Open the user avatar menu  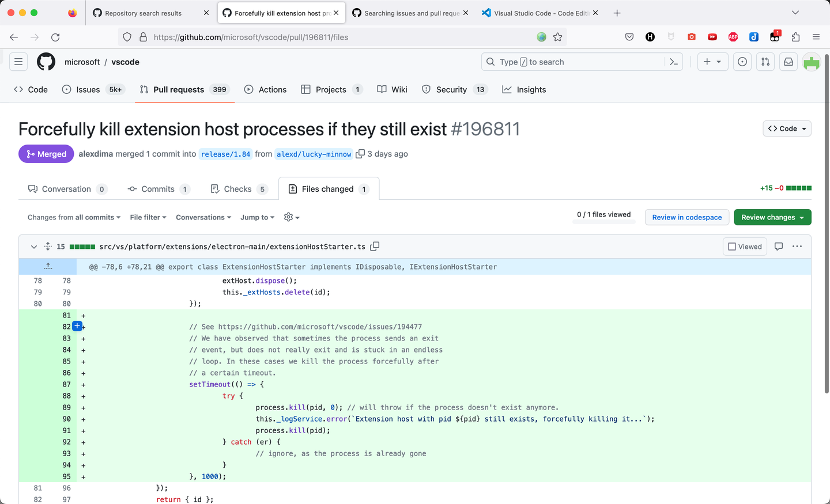click(x=812, y=62)
